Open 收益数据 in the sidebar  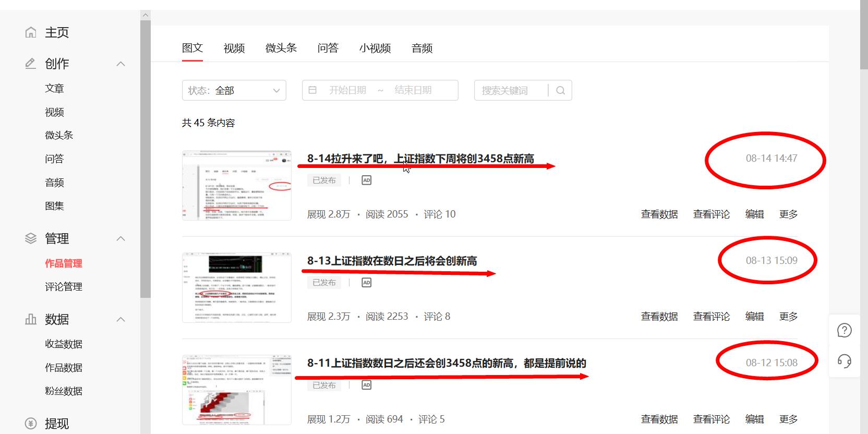[x=64, y=344]
